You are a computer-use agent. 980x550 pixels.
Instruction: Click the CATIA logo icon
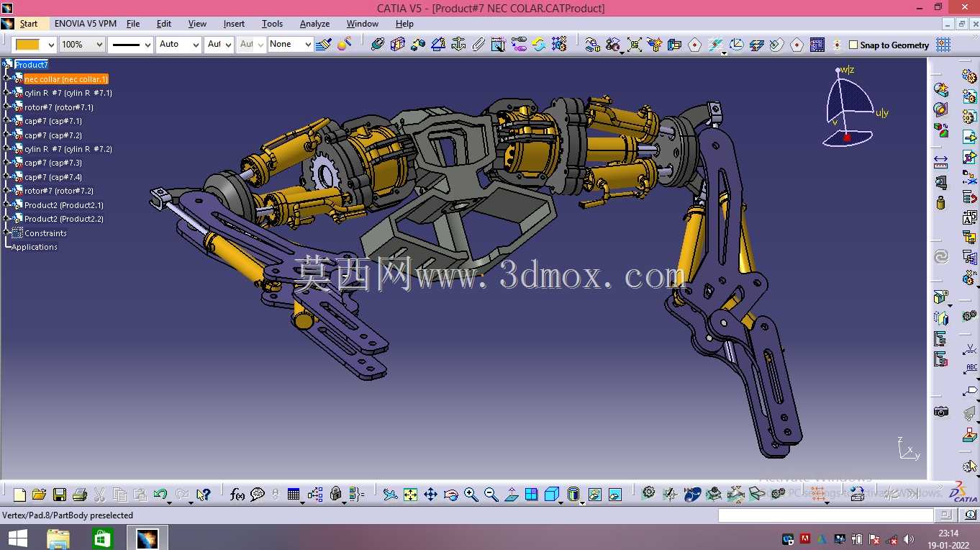[x=963, y=492]
